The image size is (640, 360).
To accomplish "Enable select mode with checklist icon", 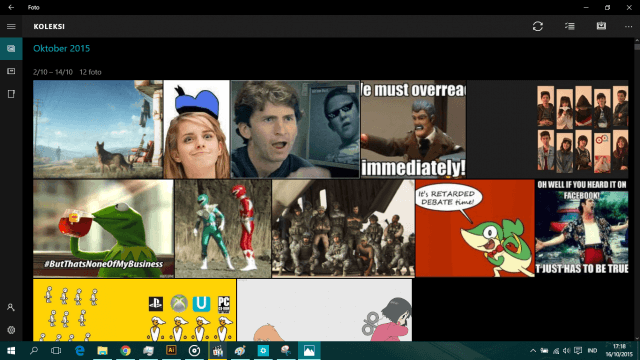I will [x=570, y=27].
